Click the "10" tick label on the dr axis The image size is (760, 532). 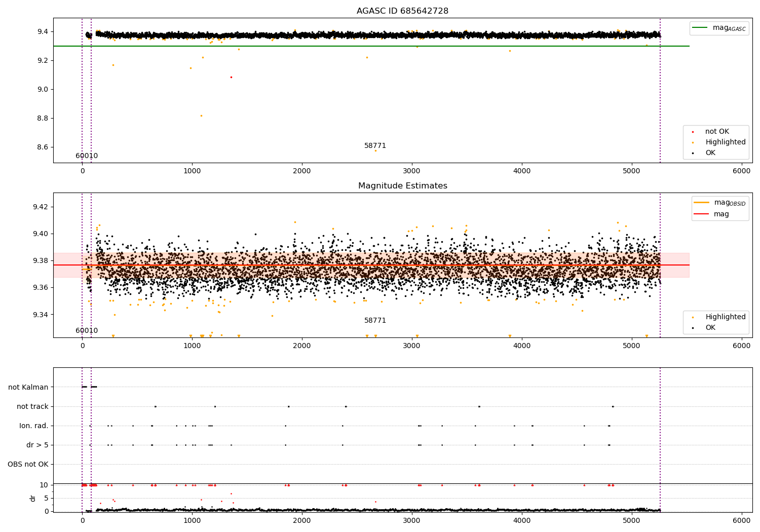click(x=44, y=485)
